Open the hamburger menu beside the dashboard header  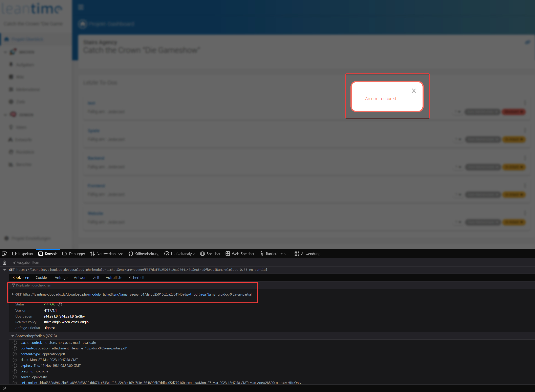pos(81,7)
